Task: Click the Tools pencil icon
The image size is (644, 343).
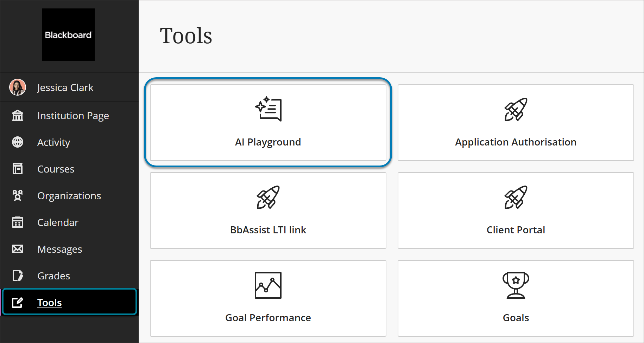Action: click(x=18, y=302)
